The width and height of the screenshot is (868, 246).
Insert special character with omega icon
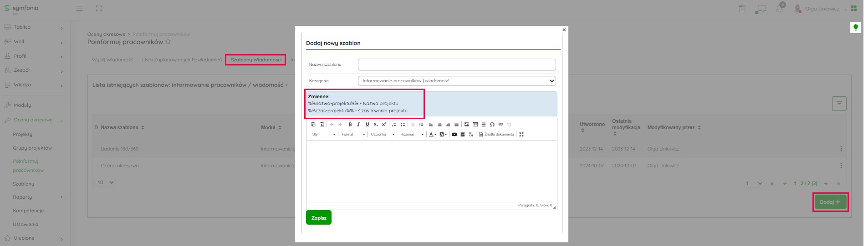pyautogui.click(x=492, y=124)
